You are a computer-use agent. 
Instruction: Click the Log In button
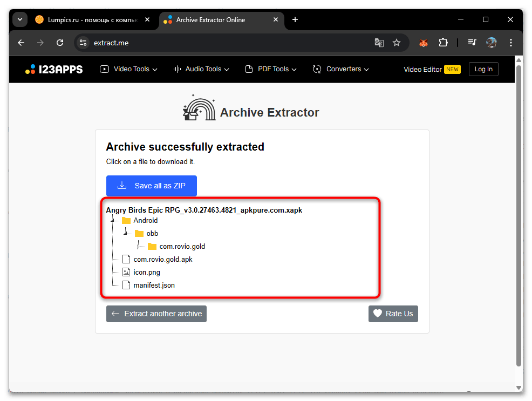pos(483,69)
